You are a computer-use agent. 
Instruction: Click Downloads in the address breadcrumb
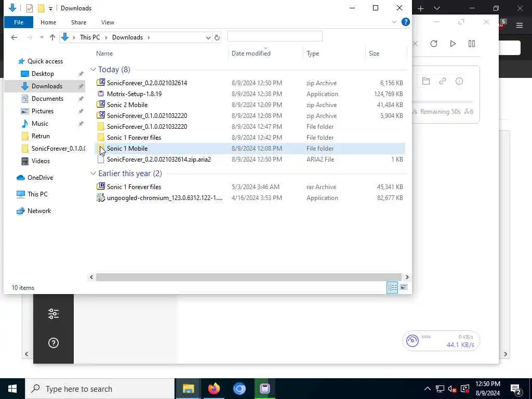128,37
